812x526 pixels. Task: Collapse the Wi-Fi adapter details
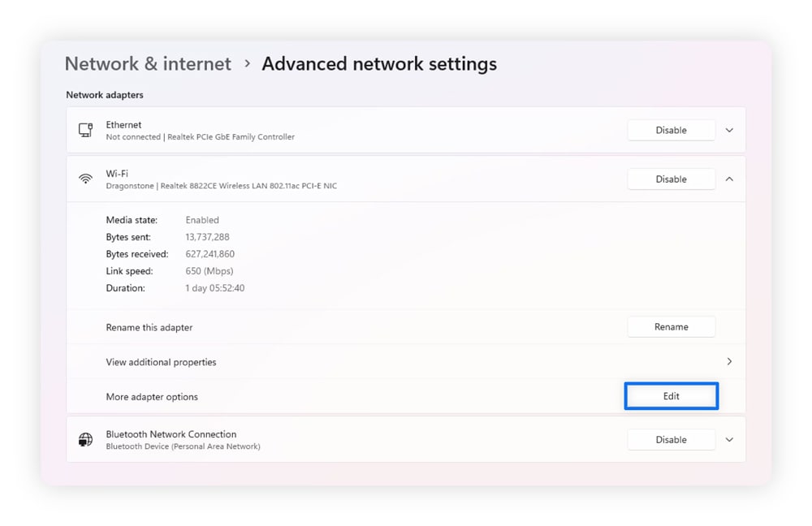[x=729, y=179]
